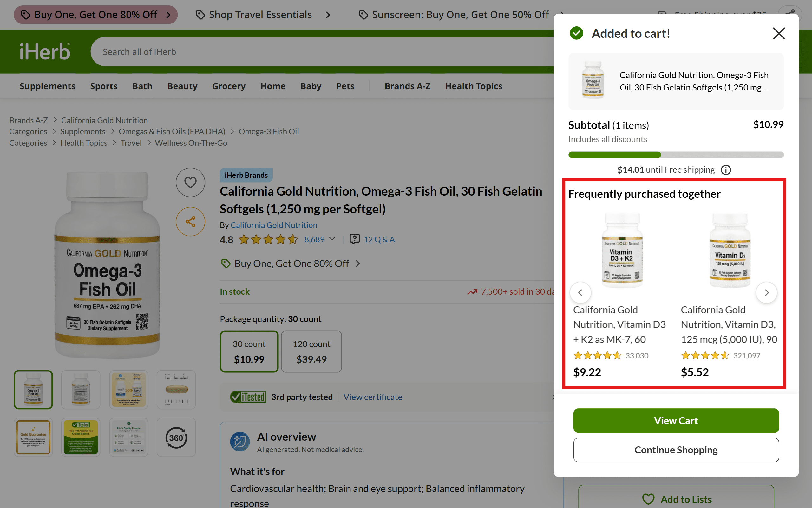
Task: Click Omega-3 Fish Oil breadcrumb
Action: pyautogui.click(x=268, y=131)
